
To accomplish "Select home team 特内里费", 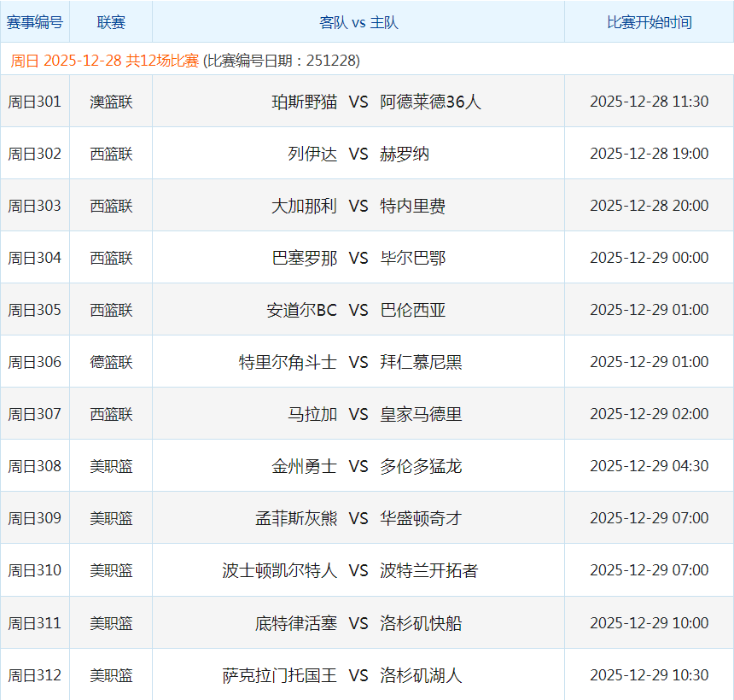I will click(412, 206).
